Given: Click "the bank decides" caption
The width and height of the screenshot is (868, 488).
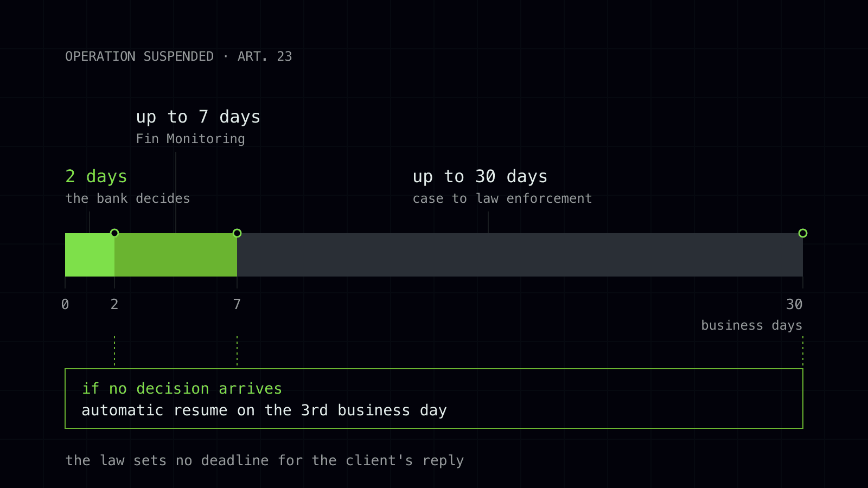Looking at the screenshot, I should (127, 198).
